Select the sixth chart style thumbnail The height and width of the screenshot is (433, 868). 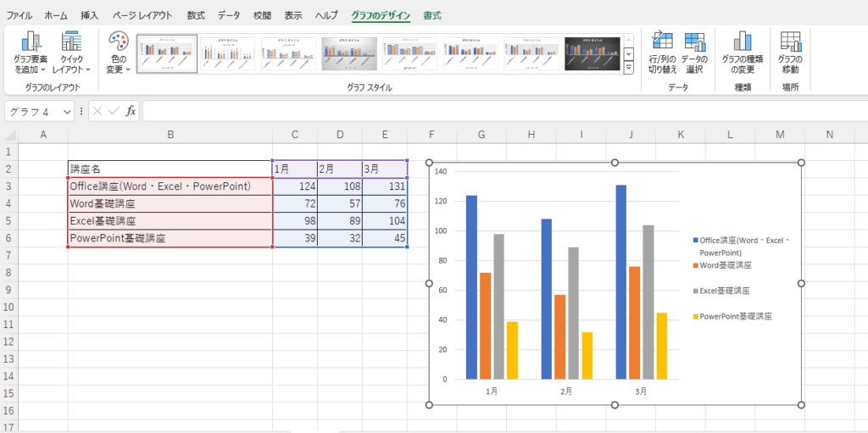point(471,53)
